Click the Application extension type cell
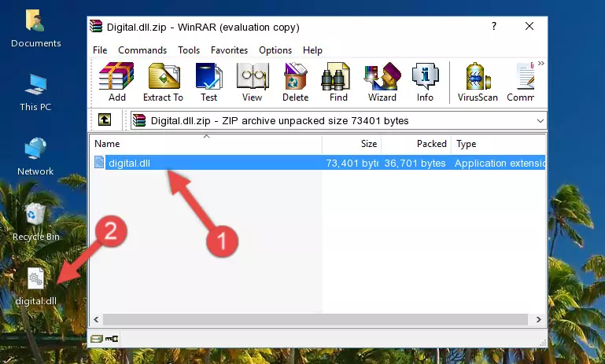The image size is (605, 364). tap(500, 163)
